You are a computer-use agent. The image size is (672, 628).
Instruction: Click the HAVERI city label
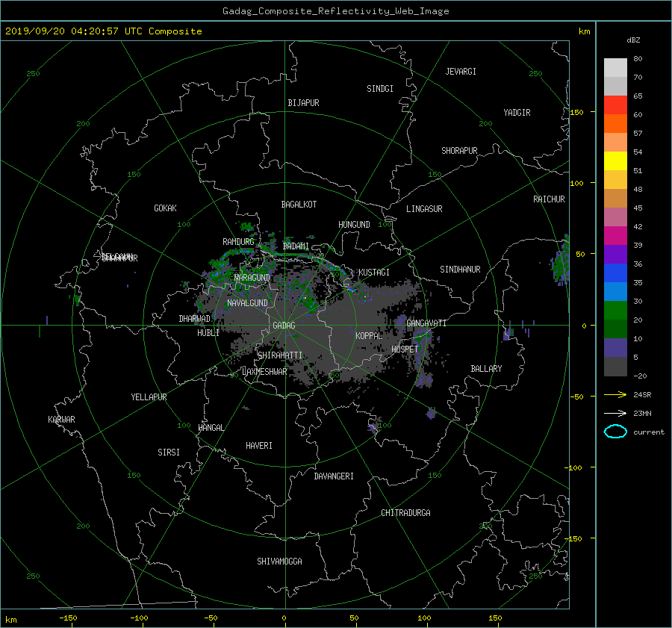tap(259, 446)
